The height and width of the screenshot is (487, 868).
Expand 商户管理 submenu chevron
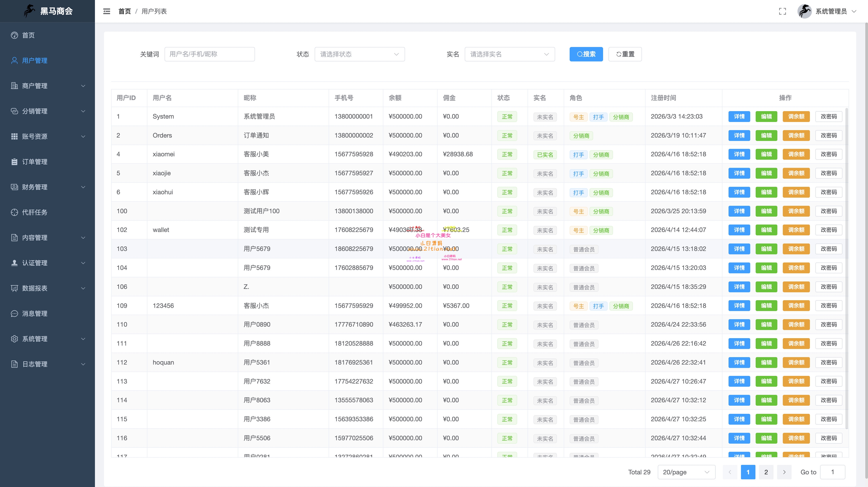83,86
